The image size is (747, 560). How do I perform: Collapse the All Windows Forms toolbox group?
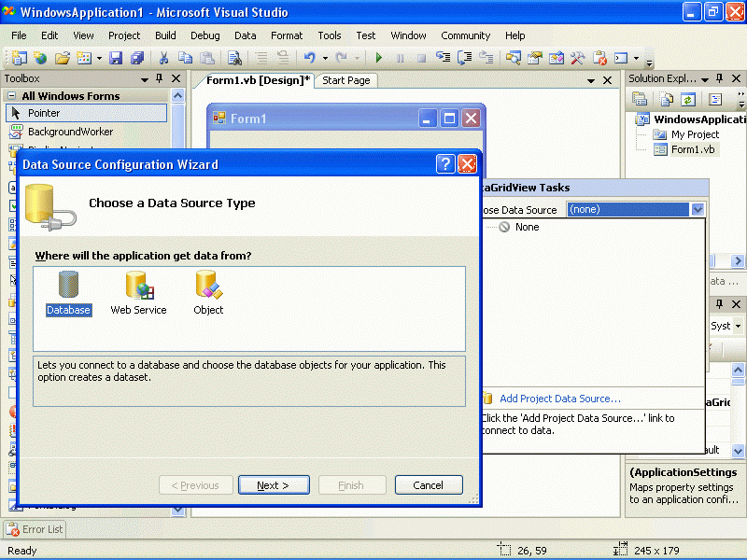[x=12, y=96]
